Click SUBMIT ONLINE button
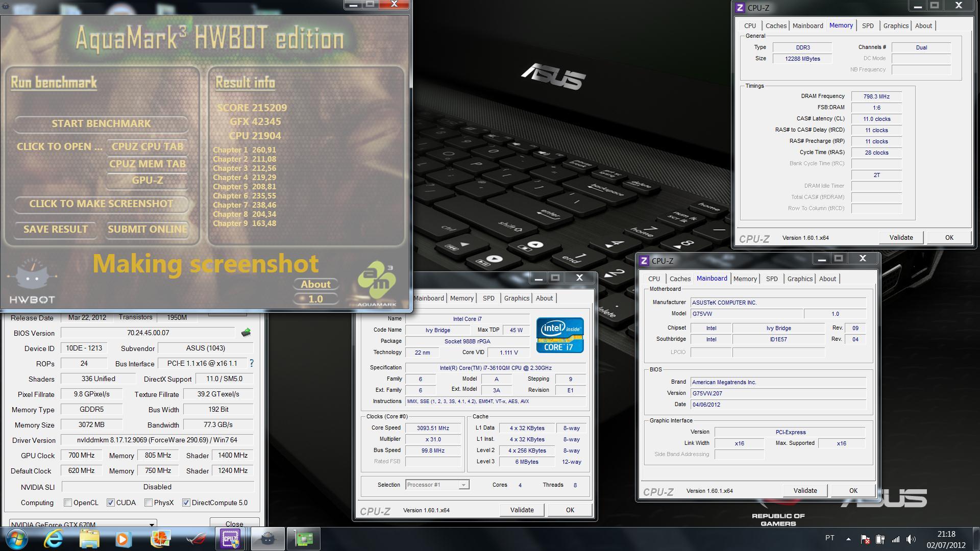 coord(147,229)
